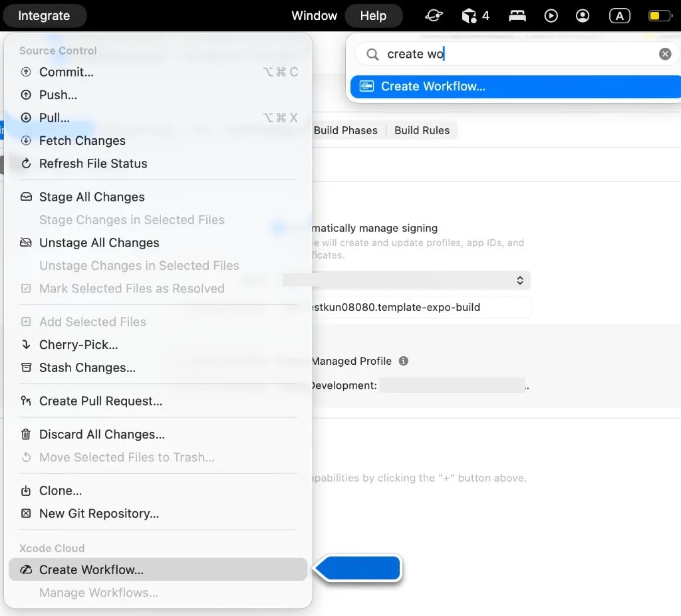The image size is (681, 616).
Task: Switch to the Build Phases tab
Action: [345, 131]
